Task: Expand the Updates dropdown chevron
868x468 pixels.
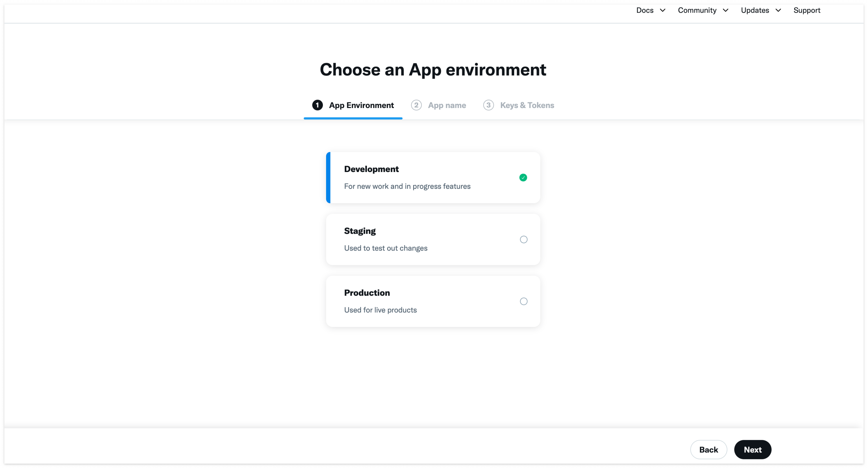Action: click(778, 10)
